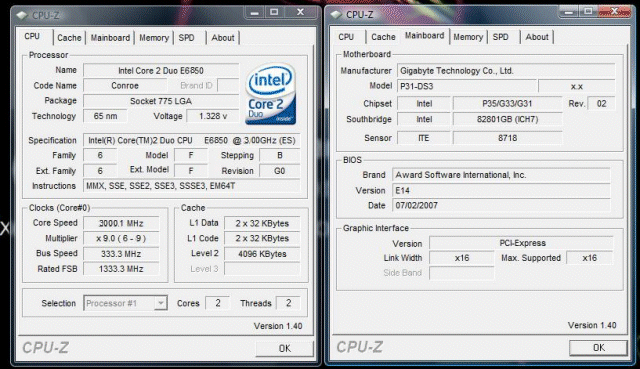640x369 pixels.
Task: Minimize the left CPU-Z window
Action: click(x=254, y=13)
